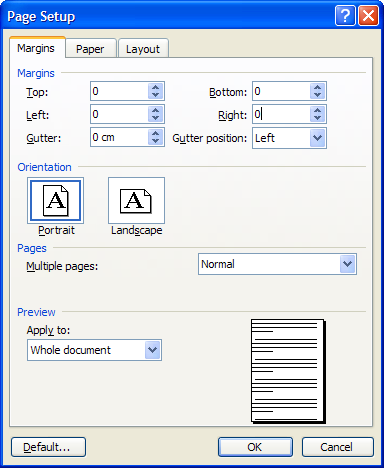384x468 pixels.
Task: Decrease Right margin with down arrow
Action: (x=317, y=118)
